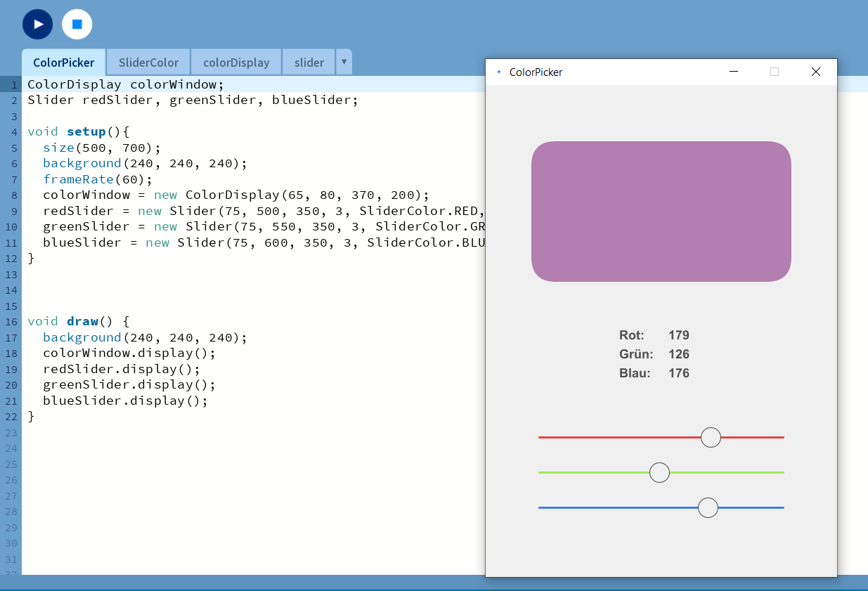
Task: Click the disabled maximize button of ColorPicker
Action: (775, 72)
